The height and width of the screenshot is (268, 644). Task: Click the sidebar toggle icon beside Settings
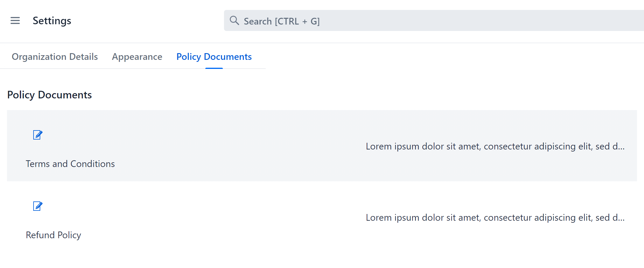[15, 21]
